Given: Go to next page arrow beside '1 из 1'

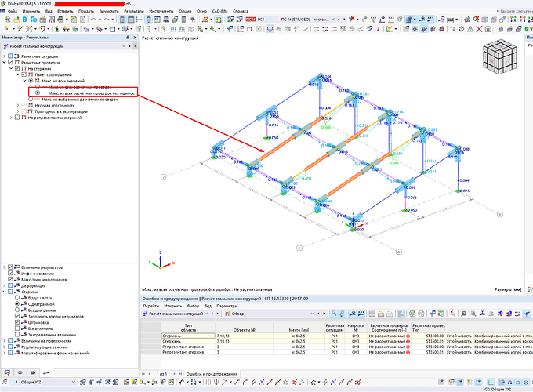Looking at the screenshot, I should [x=174, y=374].
